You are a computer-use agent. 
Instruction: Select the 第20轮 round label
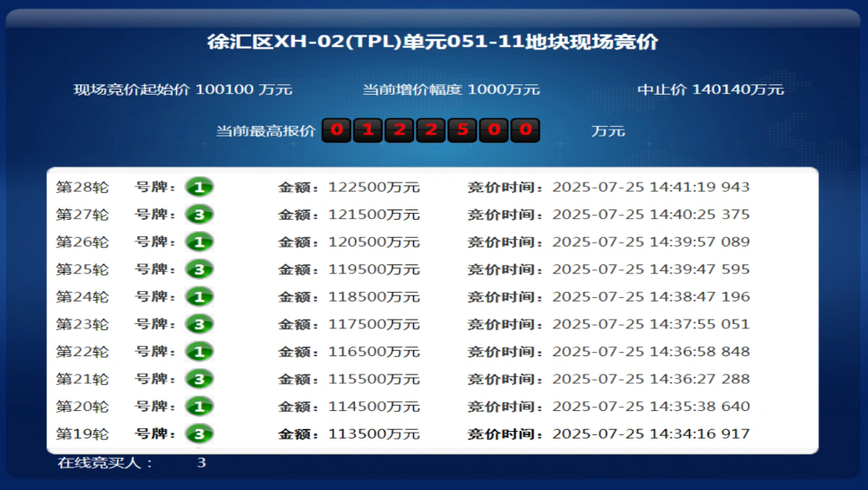point(82,407)
